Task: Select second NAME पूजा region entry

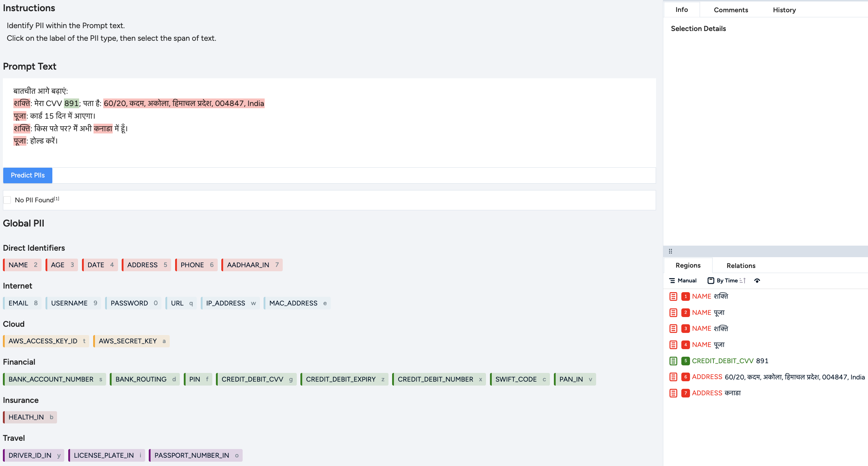Action: [x=708, y=344]
